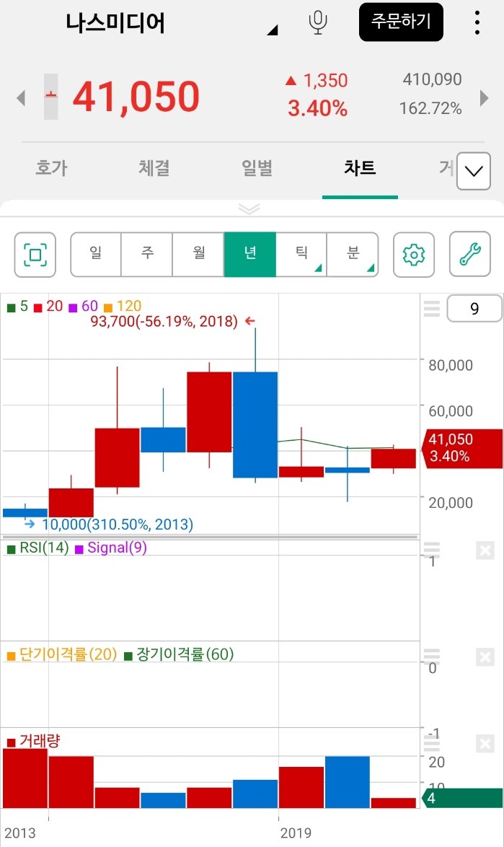Tap the 2019 date label on axis
This screenshot has width=504, height=847.
pyautogui.click(x=296, y=833)
